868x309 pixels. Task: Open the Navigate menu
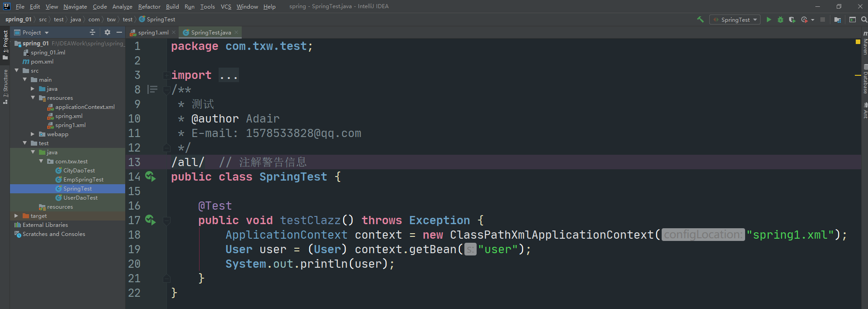(x=75, y=6)
